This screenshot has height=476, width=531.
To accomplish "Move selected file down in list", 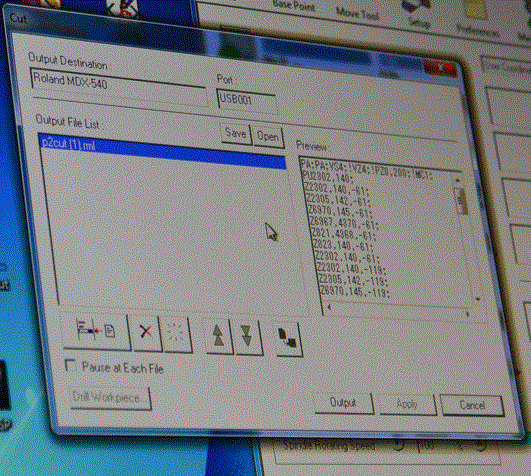I will point(248,337).
